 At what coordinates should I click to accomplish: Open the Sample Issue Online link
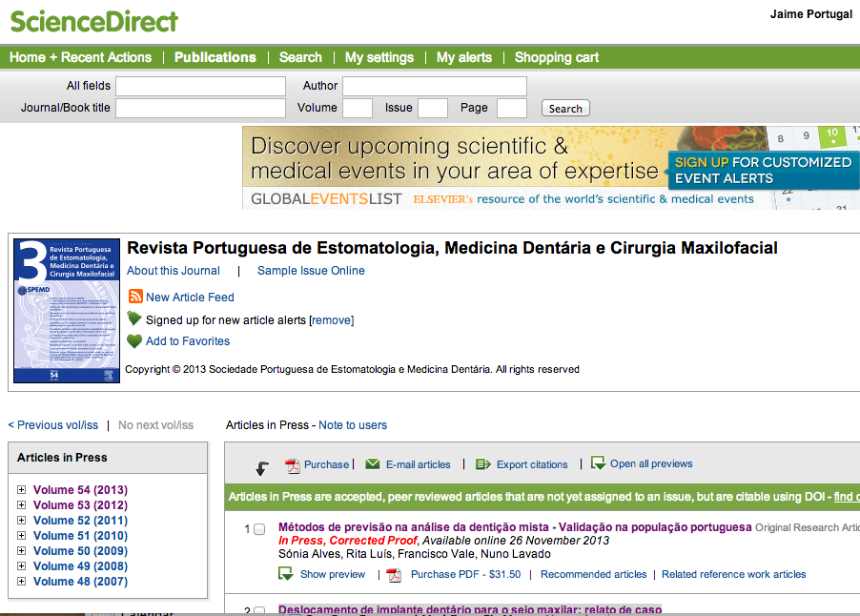[311, 271]
